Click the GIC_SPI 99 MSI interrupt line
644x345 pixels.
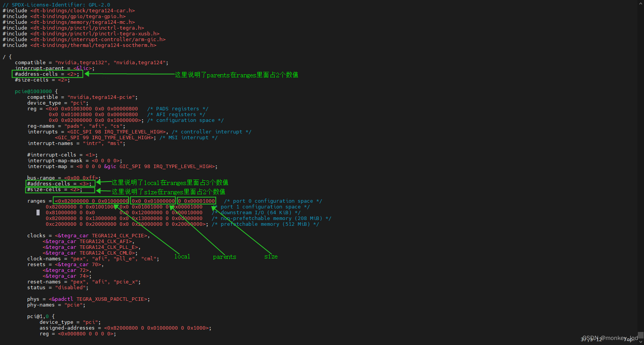click(136, 138)
